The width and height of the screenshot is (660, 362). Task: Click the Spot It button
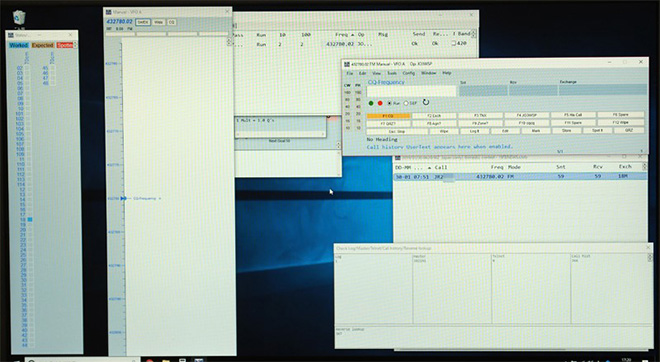[597, 130]
